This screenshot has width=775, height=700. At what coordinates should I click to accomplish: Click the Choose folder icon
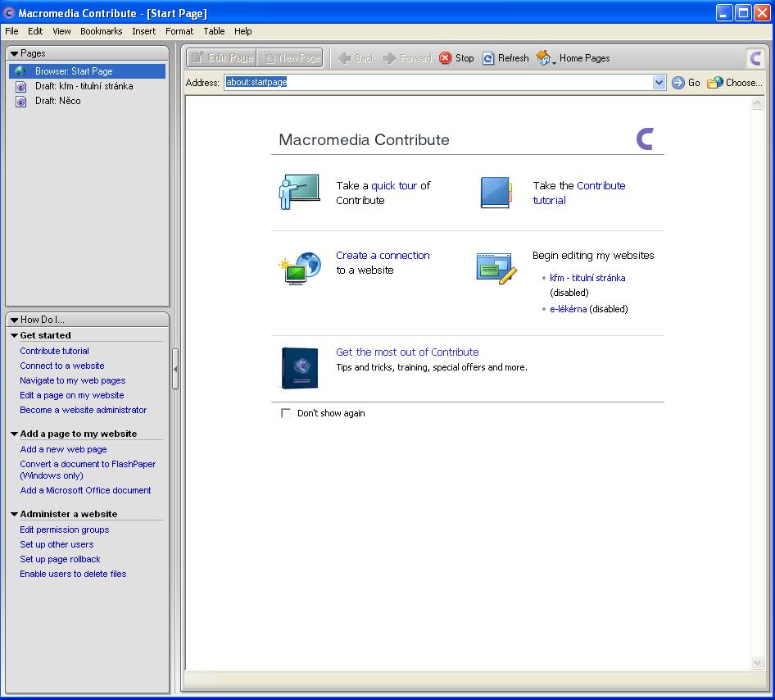tap(714, 83)
